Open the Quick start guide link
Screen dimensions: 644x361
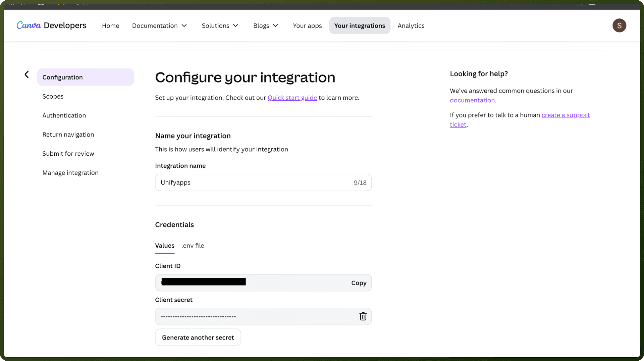coord(292,98)
